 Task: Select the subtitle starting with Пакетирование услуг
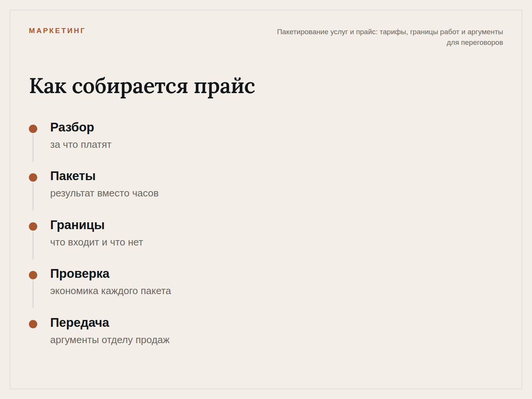390,37
